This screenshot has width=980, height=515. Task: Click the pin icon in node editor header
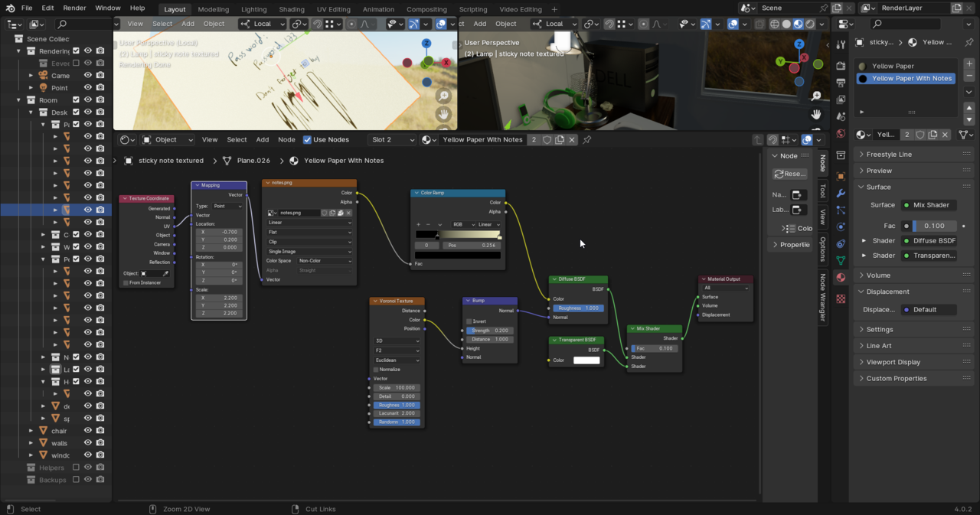(x=587, y=140)
